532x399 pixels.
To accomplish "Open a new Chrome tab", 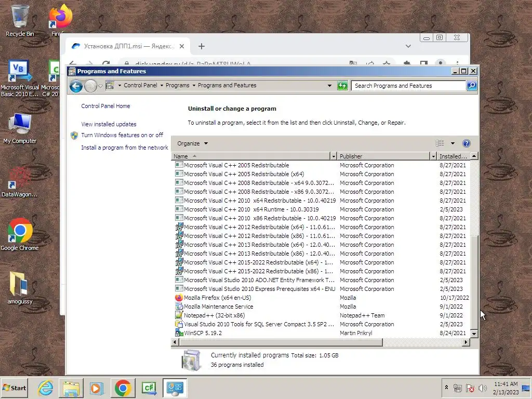I will click(x=202, y=46).
